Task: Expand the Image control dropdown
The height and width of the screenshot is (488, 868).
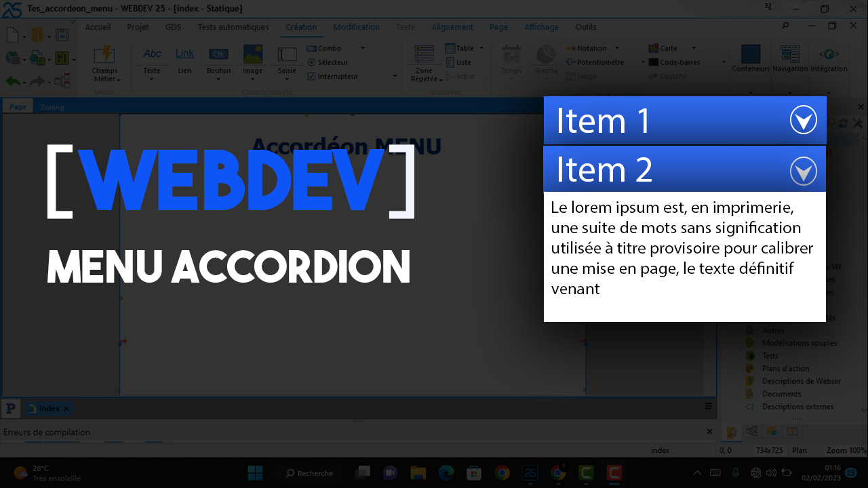Action: pos(252,79)
